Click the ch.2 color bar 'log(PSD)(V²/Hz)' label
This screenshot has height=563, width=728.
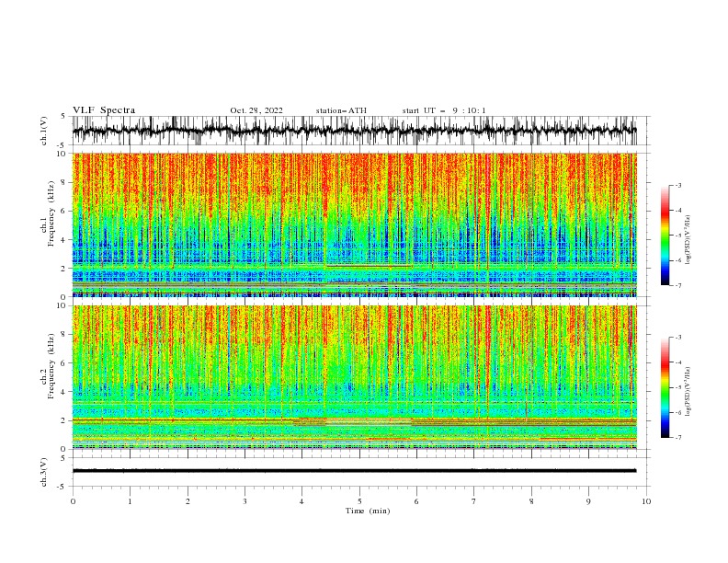tap(688, 391)
